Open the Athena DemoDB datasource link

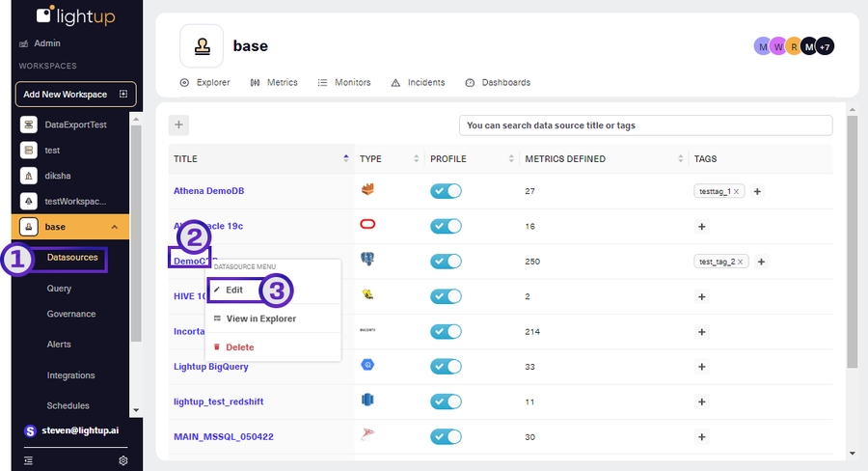coord(208,191)
